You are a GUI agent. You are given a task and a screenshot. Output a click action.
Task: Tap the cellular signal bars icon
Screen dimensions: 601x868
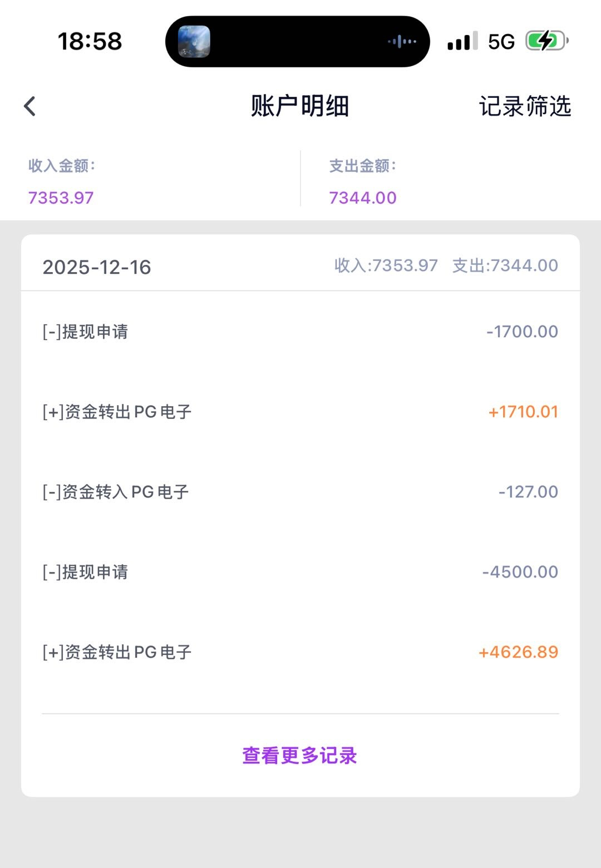462,42
